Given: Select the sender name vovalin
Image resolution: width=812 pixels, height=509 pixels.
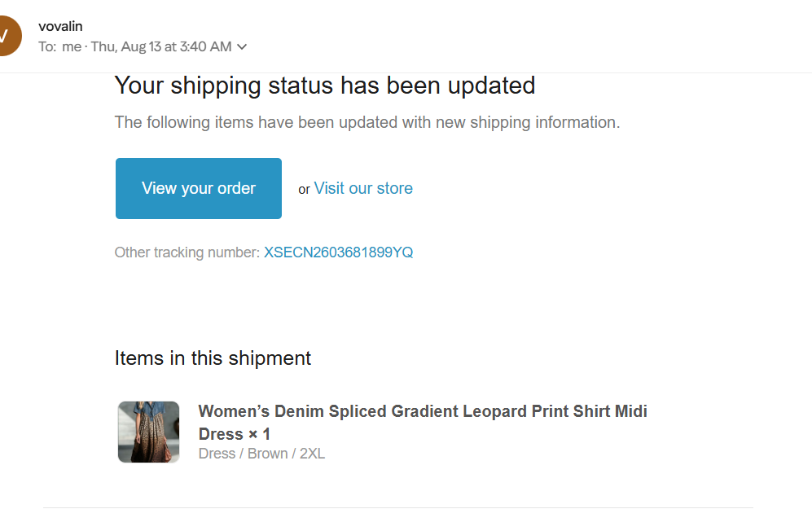Looking at the screenshot, I should [60, 26].
